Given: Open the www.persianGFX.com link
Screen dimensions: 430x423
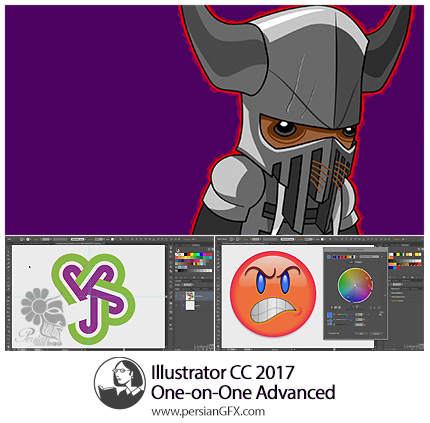Looking at the screenshot, I should [x=208, y=412].
